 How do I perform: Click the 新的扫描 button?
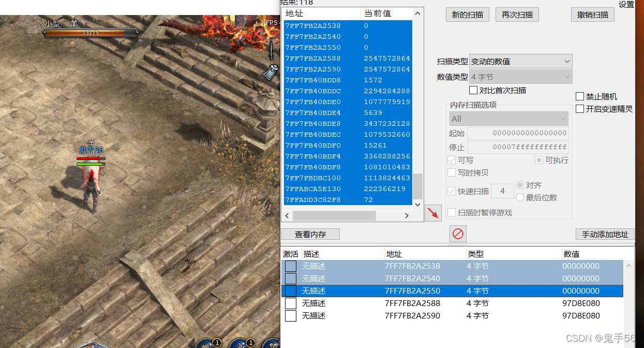468,15
